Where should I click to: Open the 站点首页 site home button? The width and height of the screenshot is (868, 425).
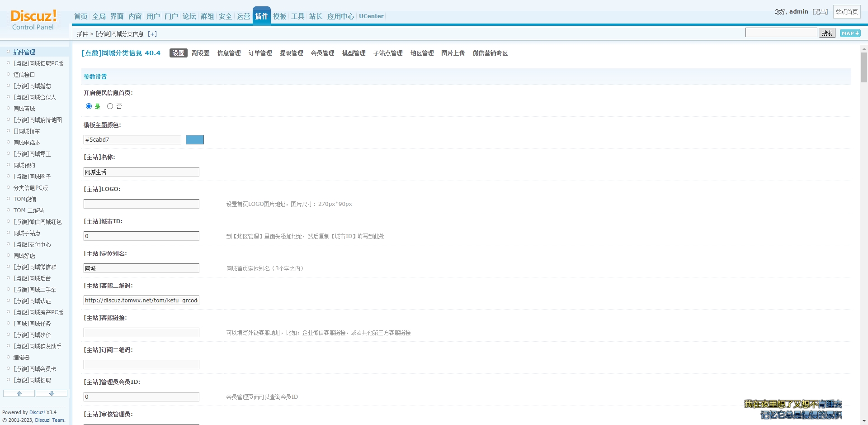click(847, 12)
